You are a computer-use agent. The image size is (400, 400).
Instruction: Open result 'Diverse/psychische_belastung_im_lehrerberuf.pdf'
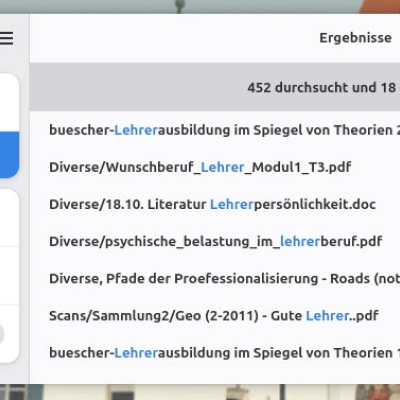[x=215, y=241]
